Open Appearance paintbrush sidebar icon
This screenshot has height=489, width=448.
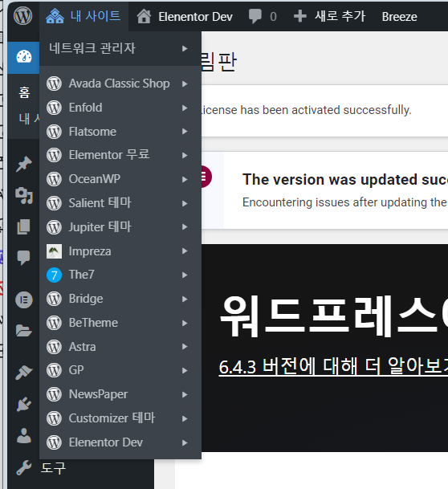[x=24, y=373]
